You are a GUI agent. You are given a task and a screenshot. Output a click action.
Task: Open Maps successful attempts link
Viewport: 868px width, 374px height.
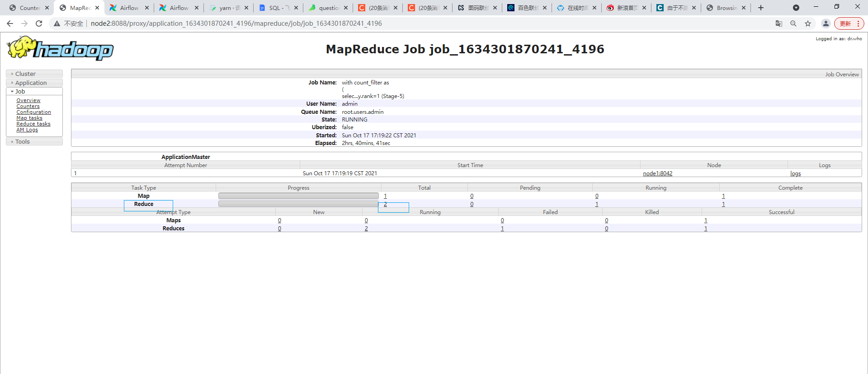(706, 220)
